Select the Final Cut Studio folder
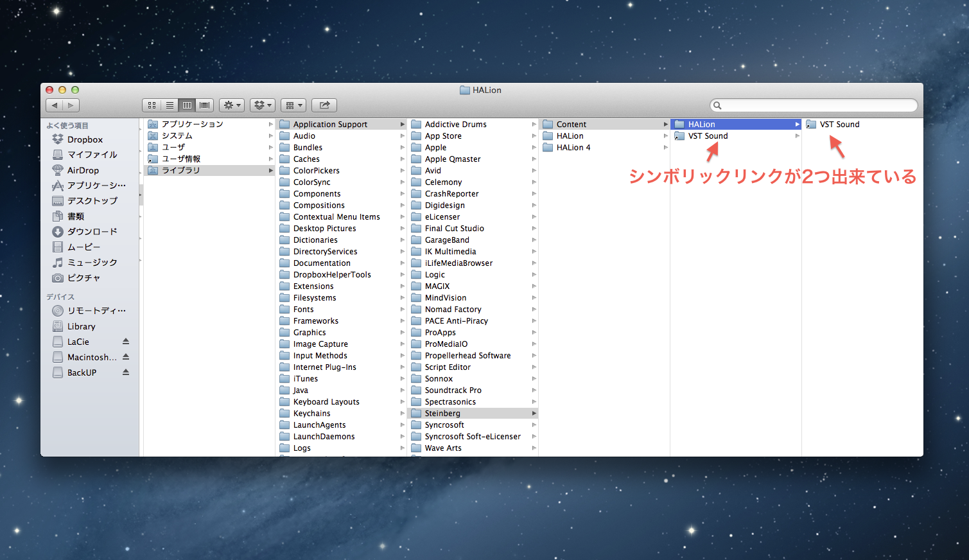Image resolution: width=969 pixels, height=560 pixels. (x=473, y=228)
